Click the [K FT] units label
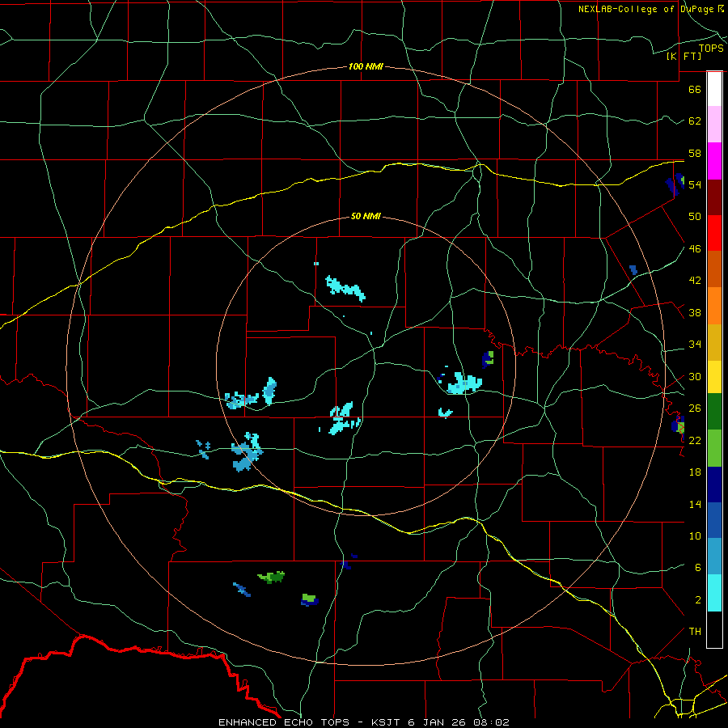Image resolution: width=728 pixels, height=728 pixels. [x=684, y=56]
